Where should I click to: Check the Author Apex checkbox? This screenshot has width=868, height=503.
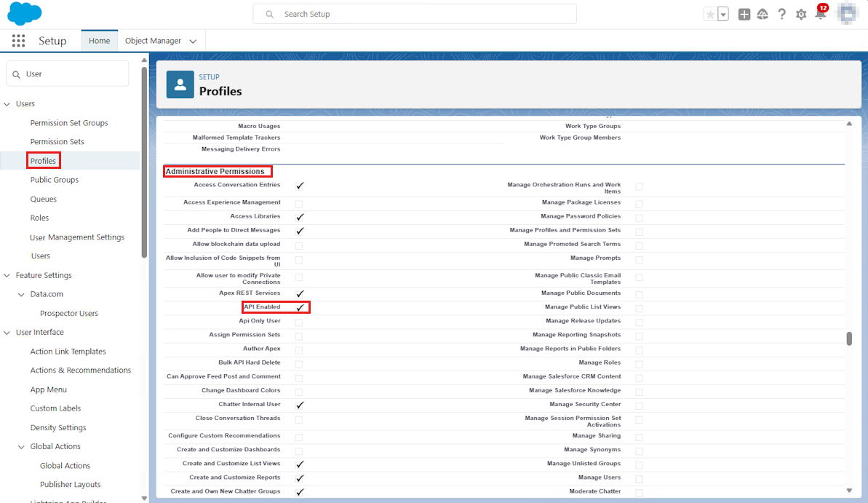pyautogui.click(x=299, y=349)
